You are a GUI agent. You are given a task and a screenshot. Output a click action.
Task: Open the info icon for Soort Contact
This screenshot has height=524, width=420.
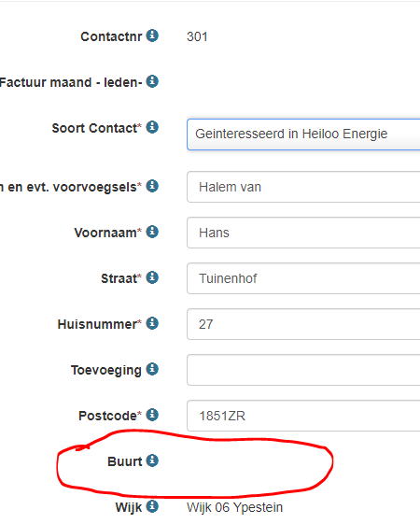(152, 127)
